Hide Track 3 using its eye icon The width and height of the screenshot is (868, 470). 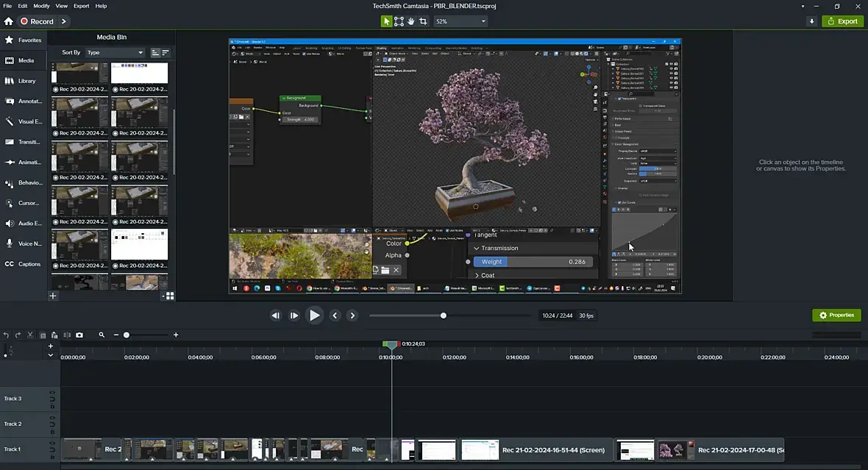pyautogui.click(x=52, y=394)
